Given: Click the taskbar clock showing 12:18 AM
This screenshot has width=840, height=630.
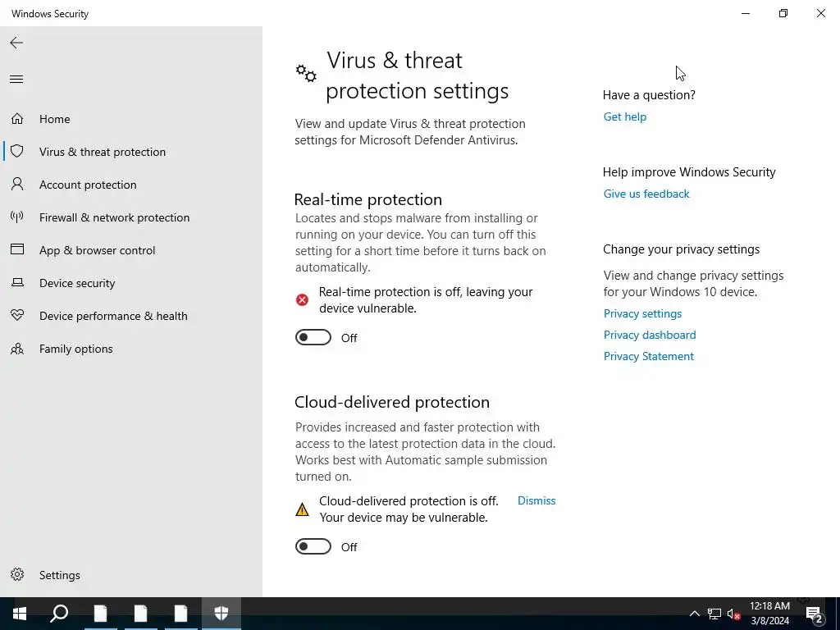Looking at the screenshot, I should coord(769,614).
